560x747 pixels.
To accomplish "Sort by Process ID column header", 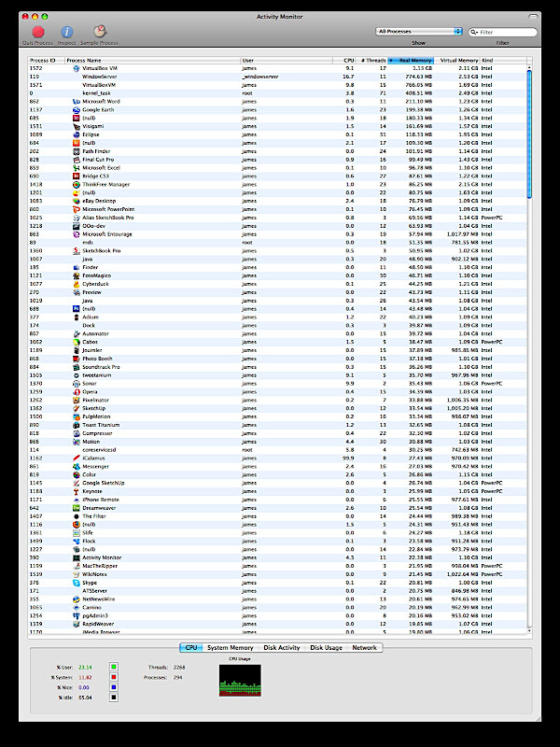I will [x=46, y=61].
